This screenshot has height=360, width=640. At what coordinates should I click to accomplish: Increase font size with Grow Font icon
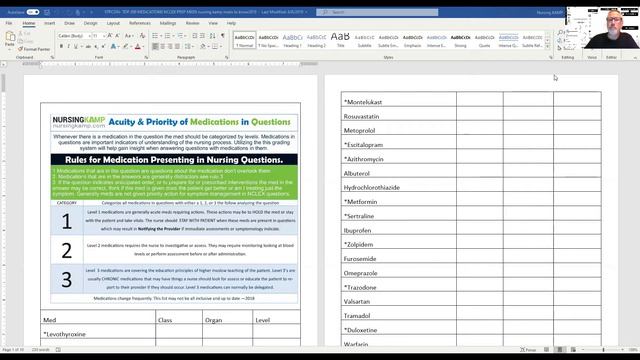click(110, 36)
